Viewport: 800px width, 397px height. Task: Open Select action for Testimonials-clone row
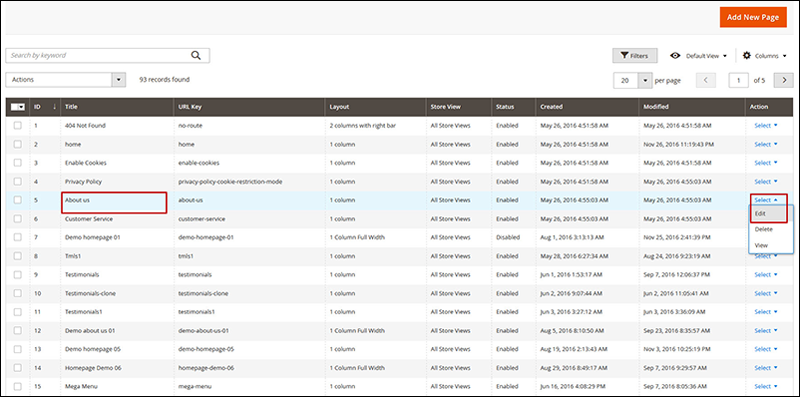pos(766,293)
